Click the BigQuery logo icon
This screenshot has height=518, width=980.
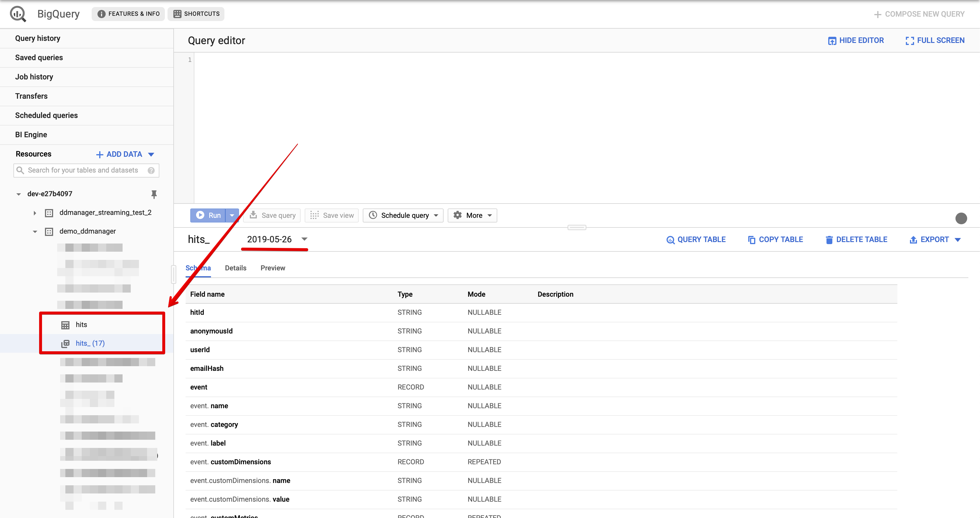pos(18,14)
